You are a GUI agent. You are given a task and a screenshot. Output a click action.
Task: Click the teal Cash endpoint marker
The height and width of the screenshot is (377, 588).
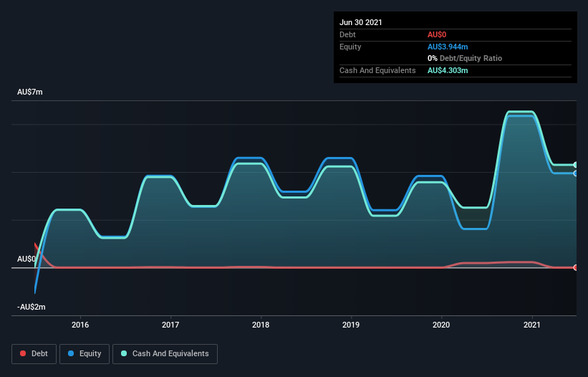(x=576, y=165)
